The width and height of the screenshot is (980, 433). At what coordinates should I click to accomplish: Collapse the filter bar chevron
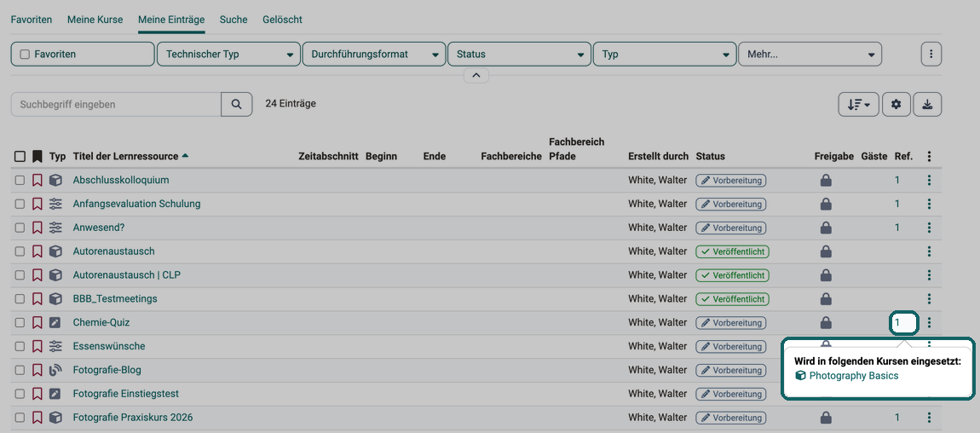[x=476, y=75]
